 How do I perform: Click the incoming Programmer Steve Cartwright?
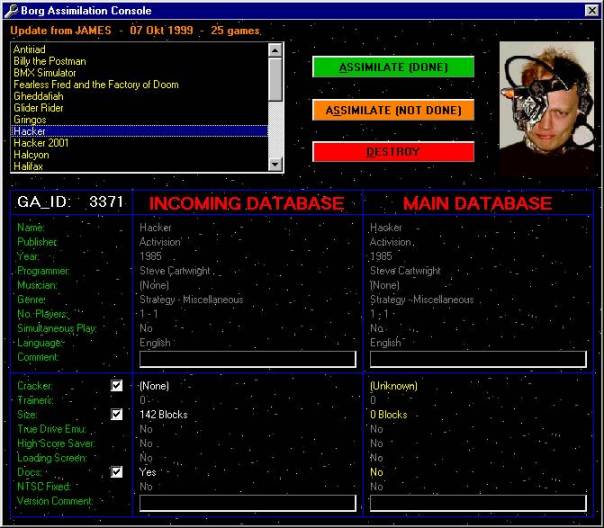pyautogui.click(x=175, y=271)
